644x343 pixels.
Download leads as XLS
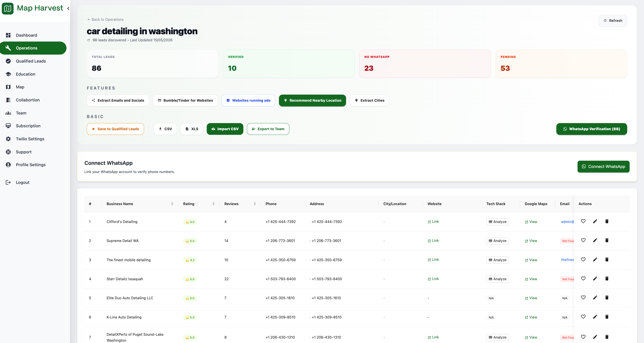[191, 129]
